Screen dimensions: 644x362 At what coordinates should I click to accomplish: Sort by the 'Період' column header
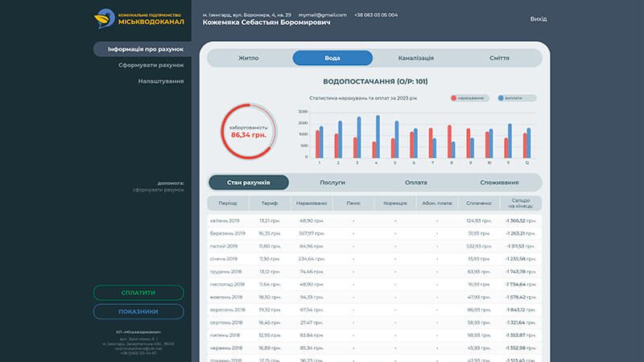[228, 204]
